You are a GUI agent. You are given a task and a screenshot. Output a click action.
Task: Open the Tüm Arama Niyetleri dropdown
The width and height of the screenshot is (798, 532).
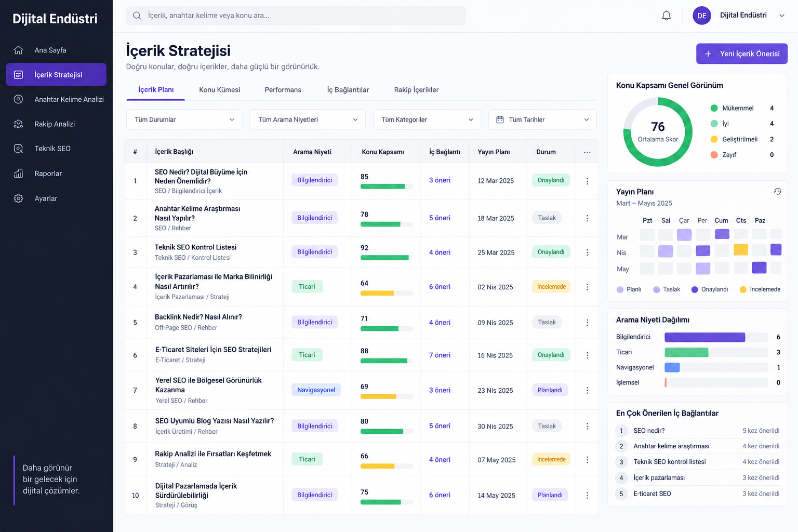(308, 119)
